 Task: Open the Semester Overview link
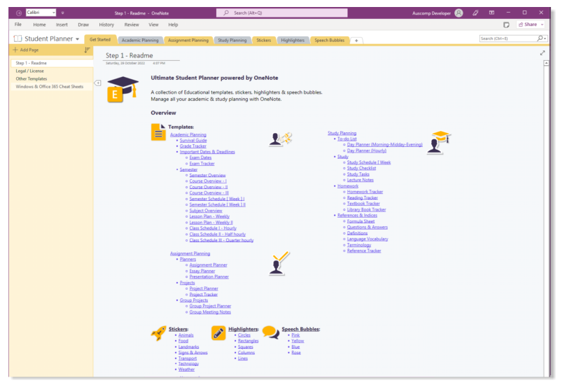[x=208, y=175]
